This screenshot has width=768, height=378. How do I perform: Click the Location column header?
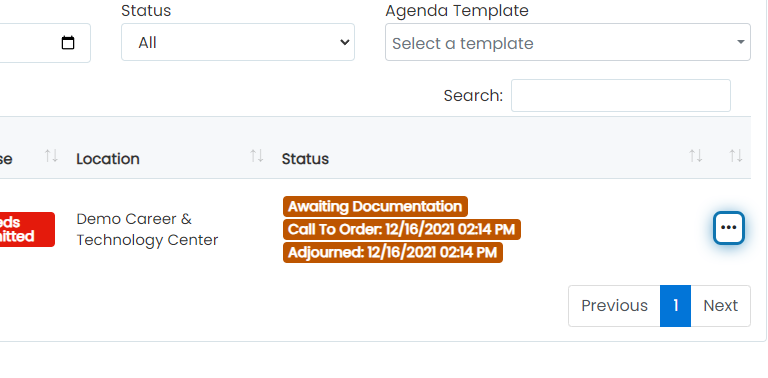108,159
